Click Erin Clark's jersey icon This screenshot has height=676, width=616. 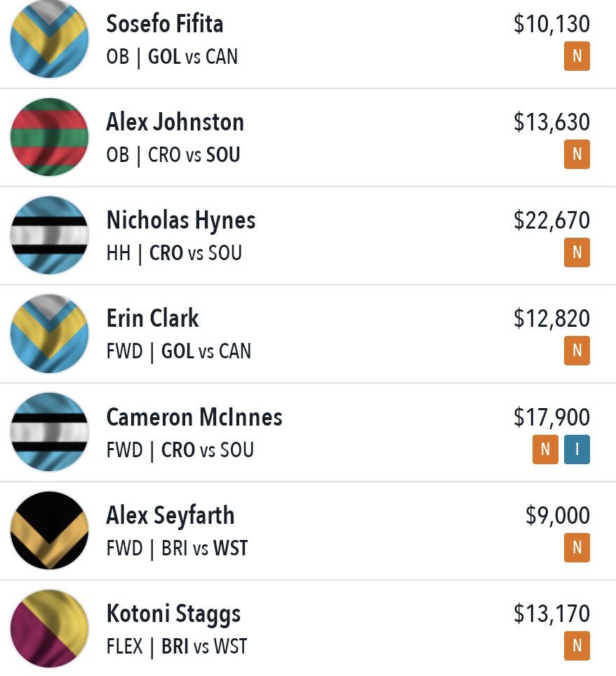coord(49,334)
